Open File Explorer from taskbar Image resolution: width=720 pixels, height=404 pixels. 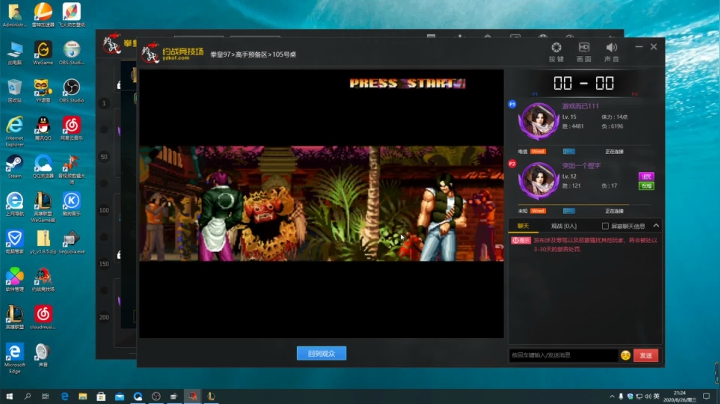83,396
